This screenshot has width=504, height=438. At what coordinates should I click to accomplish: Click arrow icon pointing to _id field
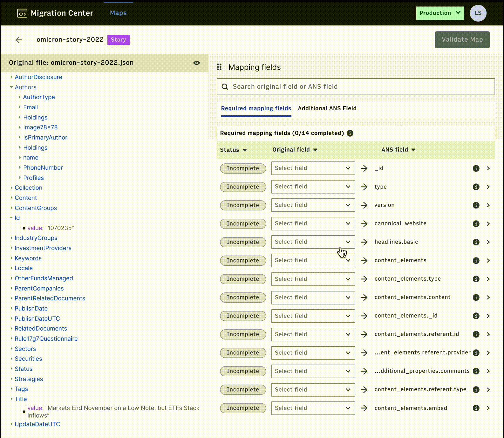click(x=364, y=168)
